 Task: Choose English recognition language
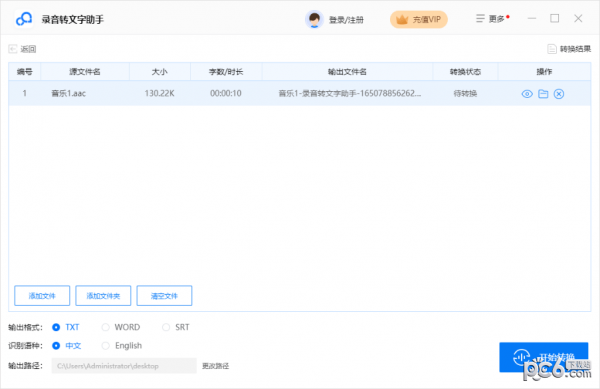[x=122, y=346]
